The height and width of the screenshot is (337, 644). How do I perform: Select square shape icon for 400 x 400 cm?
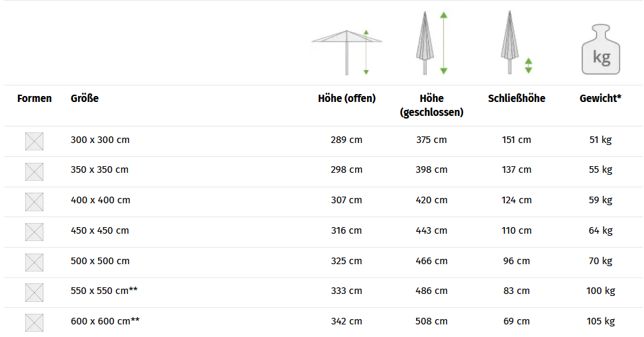34,202
